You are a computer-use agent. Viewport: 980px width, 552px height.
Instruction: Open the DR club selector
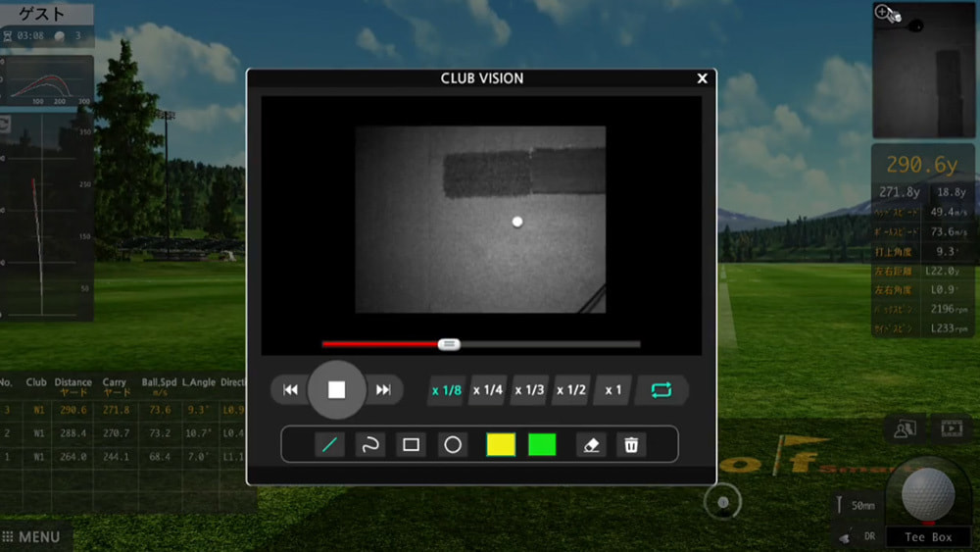tap(855, 536)
